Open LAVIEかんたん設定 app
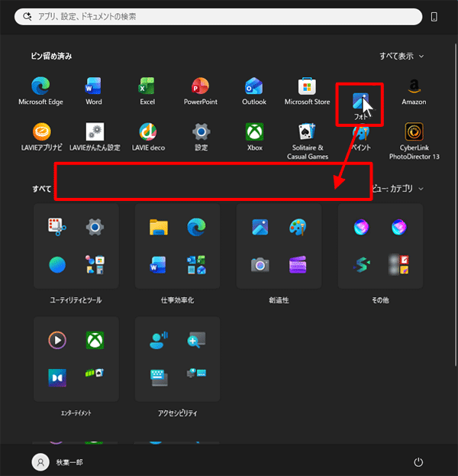458x476 pixels. pos(95,138)
